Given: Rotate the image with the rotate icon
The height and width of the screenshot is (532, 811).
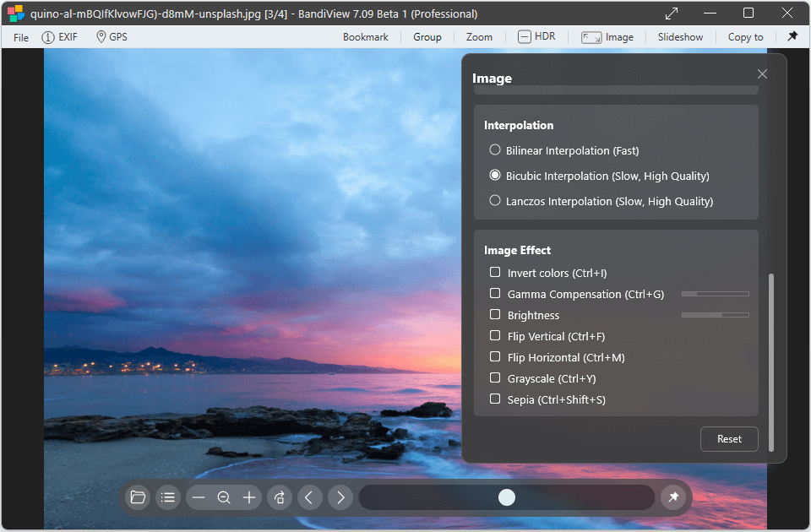Looking at the screenshot, I should [280, 497].
